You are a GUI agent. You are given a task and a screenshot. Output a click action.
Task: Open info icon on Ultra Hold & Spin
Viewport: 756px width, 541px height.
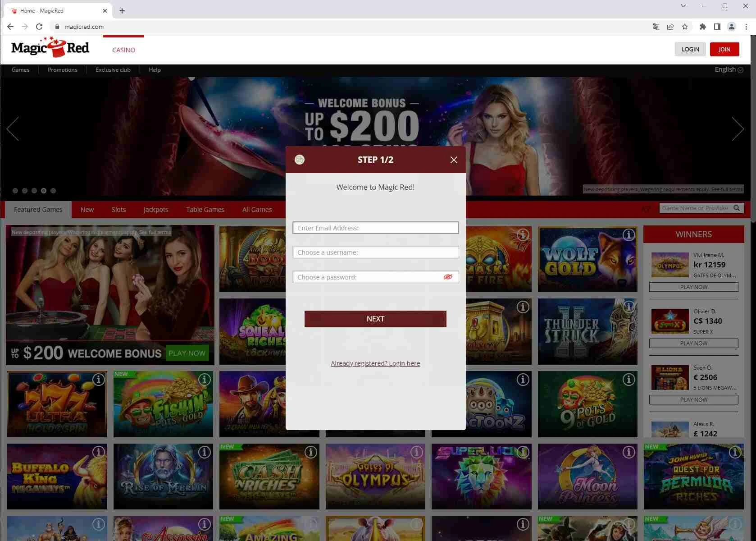point(98,380)
